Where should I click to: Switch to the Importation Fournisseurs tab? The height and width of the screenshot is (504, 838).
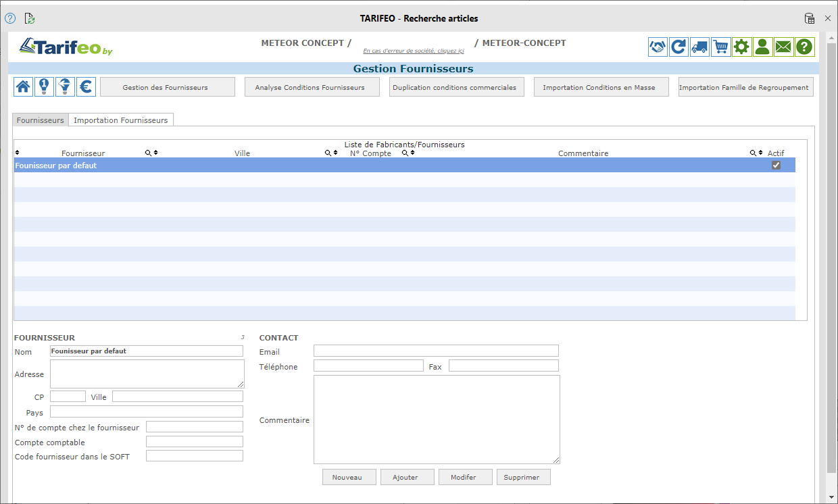pyautogui.click(x=121, y=120)
